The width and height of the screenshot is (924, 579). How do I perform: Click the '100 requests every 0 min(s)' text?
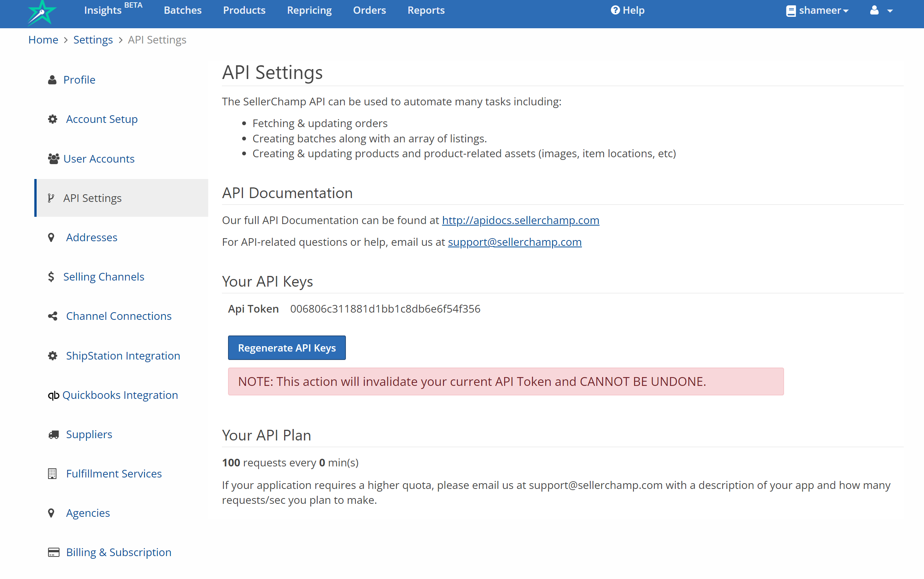coord(290,463)
